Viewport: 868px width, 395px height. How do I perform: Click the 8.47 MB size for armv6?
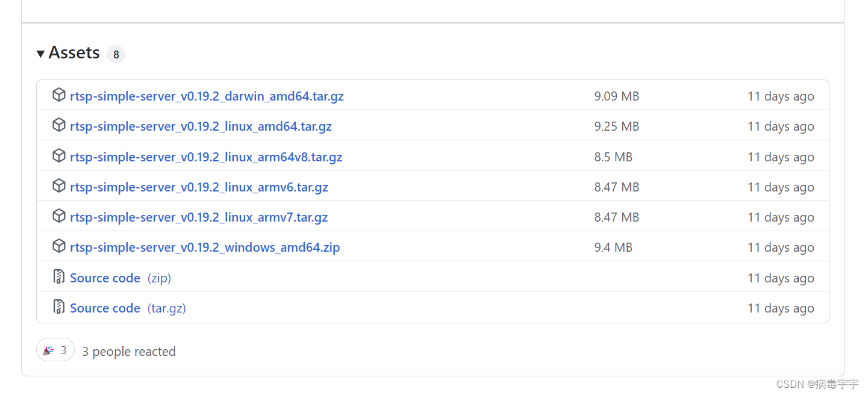click(616, 187)
